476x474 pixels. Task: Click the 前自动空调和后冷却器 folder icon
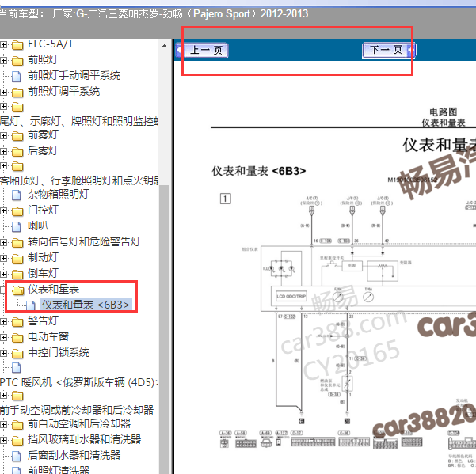pos(17,425)
